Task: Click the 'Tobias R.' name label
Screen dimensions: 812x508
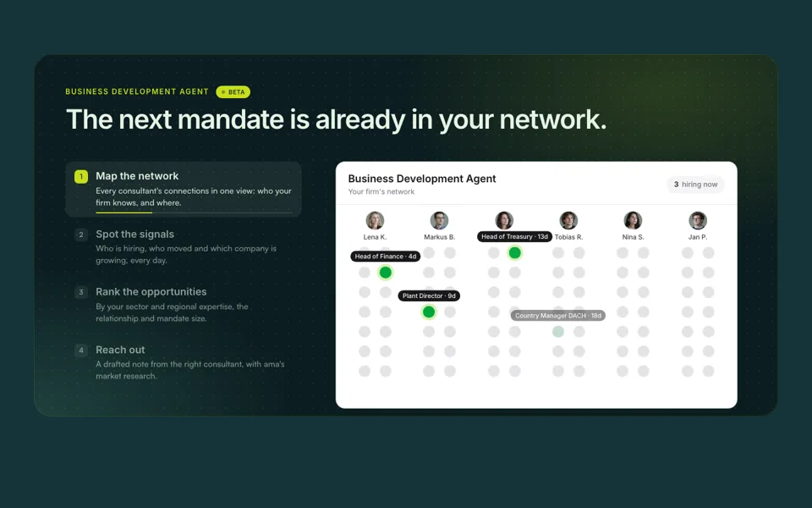Action: 568,237
